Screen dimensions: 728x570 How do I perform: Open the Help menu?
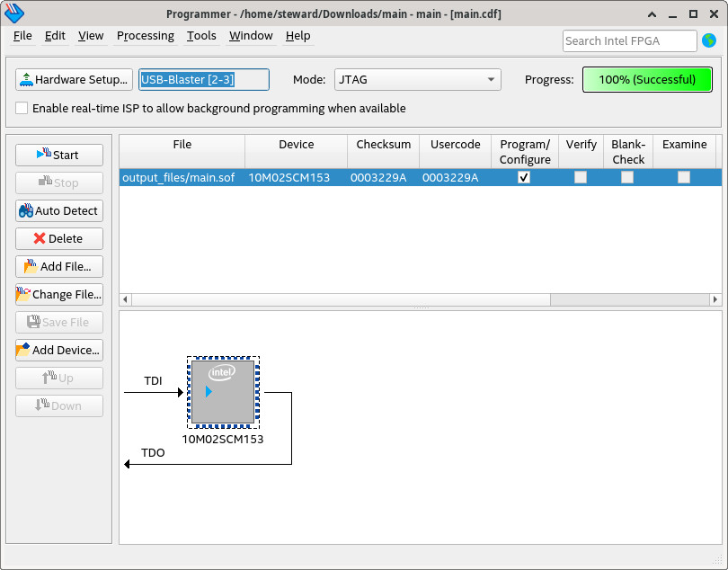pyautogui.click(x=298, y=36)
